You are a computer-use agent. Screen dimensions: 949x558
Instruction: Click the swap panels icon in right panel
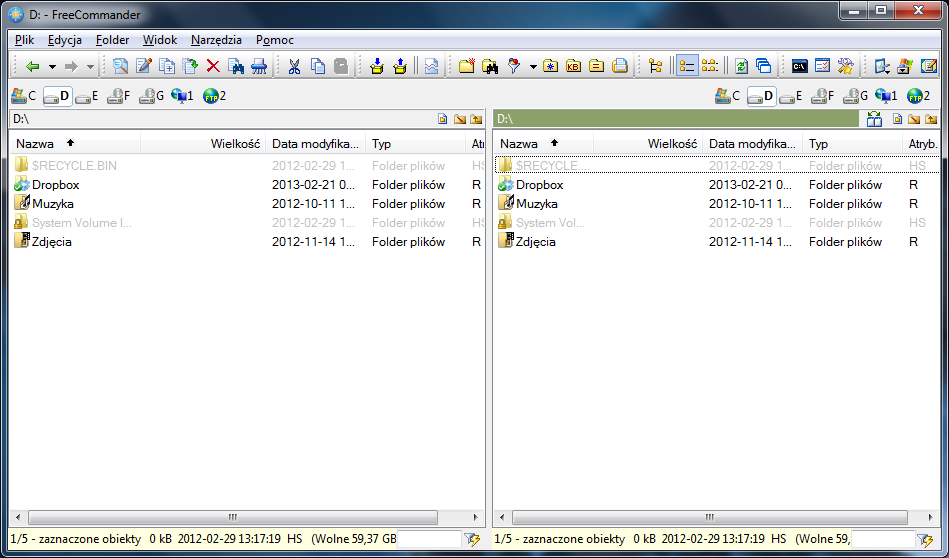coord(874,119)
